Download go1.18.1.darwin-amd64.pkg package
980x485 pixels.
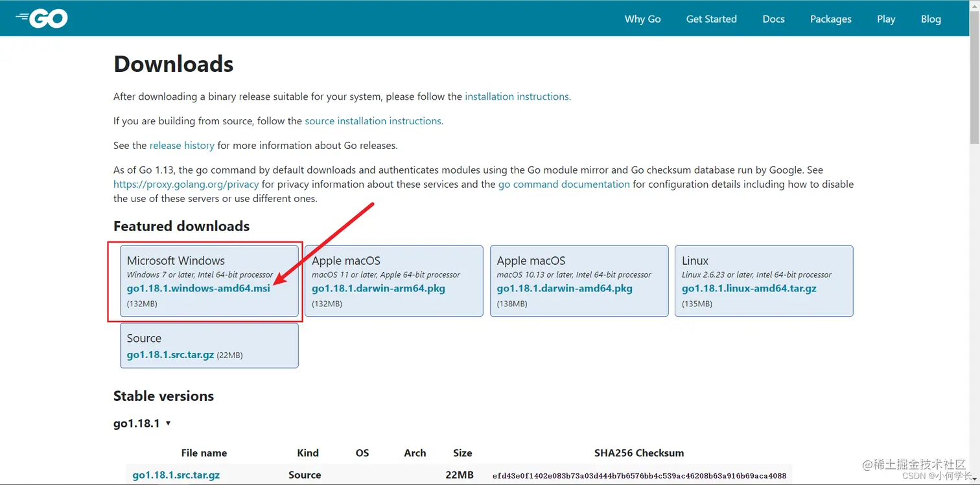(x=565, y=288)
